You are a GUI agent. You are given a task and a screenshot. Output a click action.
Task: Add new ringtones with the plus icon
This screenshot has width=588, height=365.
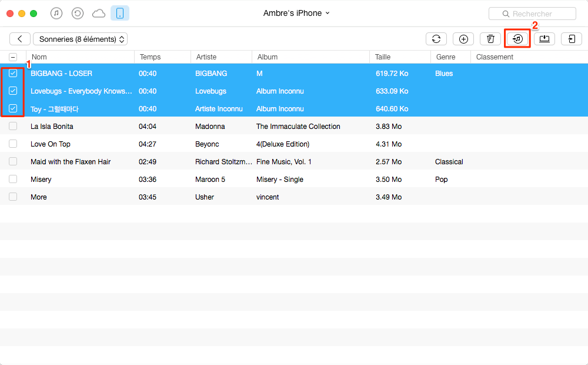463,39
